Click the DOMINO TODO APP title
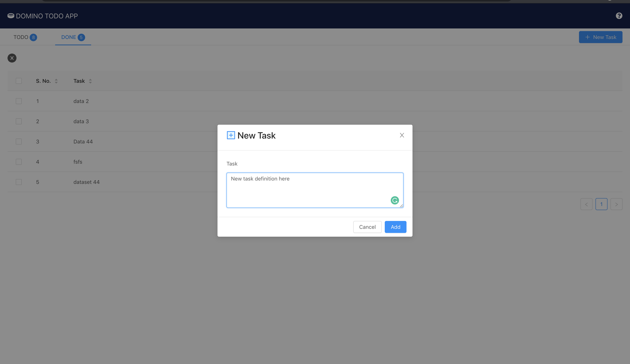The width and height of the screenshot is (630, 364). [x=47, y=16]
